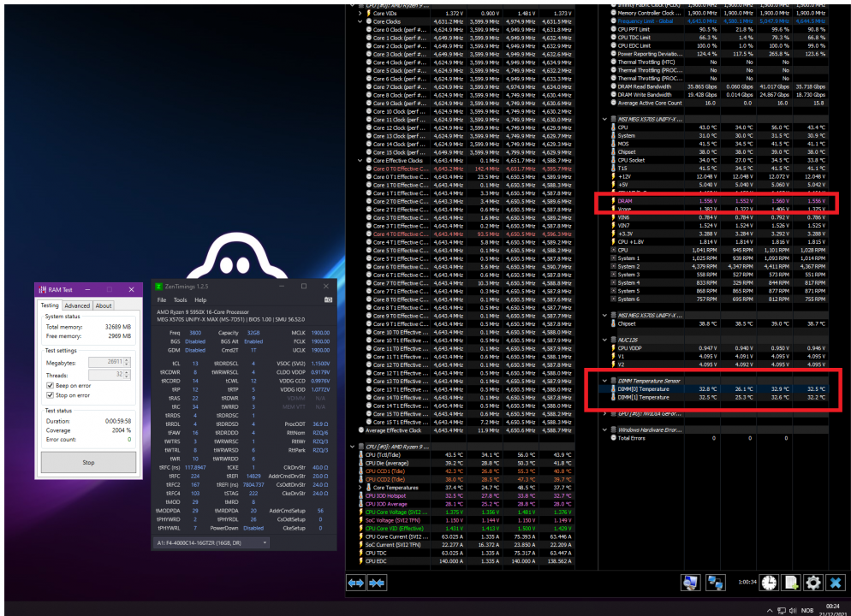
Task: Switch to the Advanced tab in RAM Test
Action: (x=76, y=305)
